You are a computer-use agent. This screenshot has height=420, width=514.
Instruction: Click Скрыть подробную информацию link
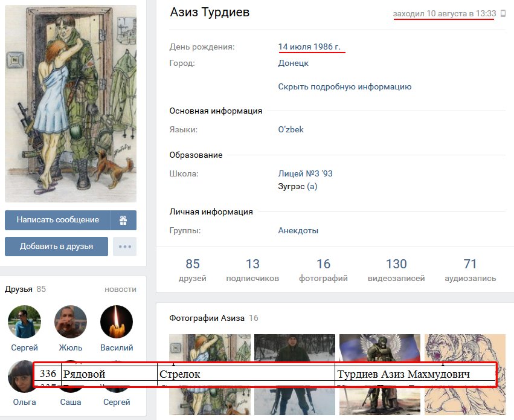[344, 87]
